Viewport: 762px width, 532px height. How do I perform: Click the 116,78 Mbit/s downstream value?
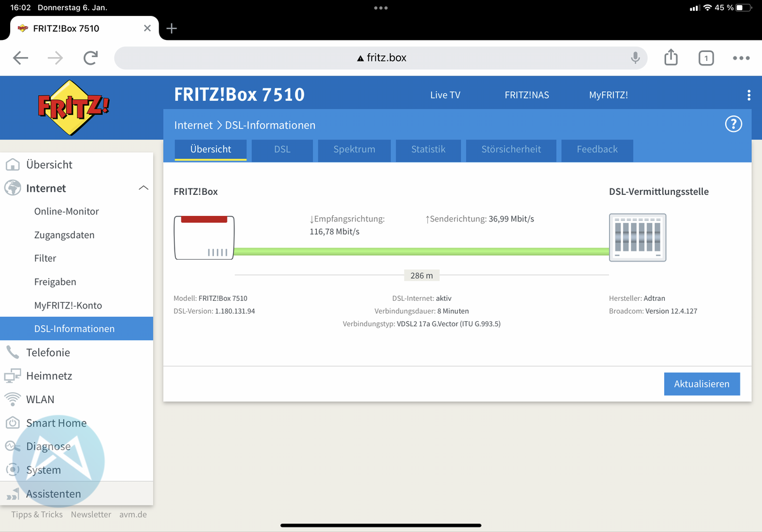pos(335,232)
